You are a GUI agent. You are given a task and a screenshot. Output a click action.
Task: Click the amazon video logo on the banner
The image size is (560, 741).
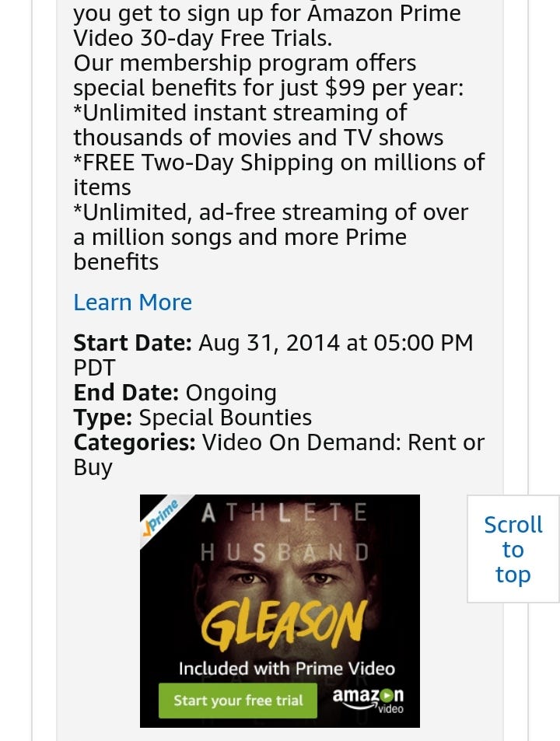click(369, 698)
